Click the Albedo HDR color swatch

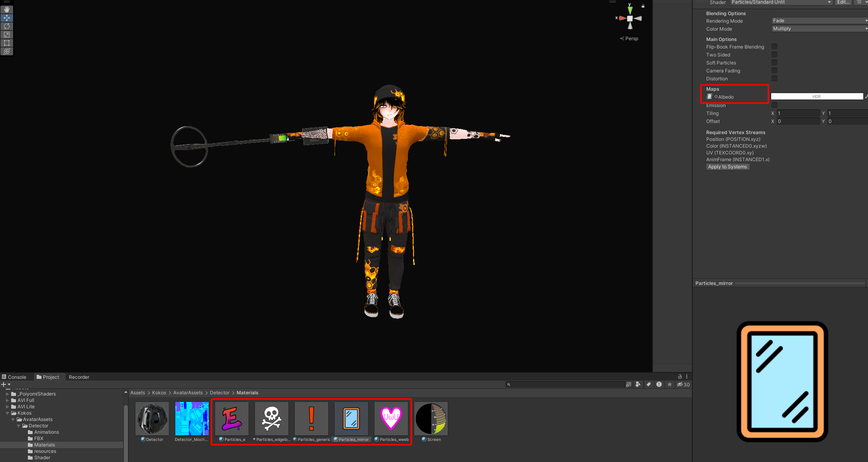(817, 97)
